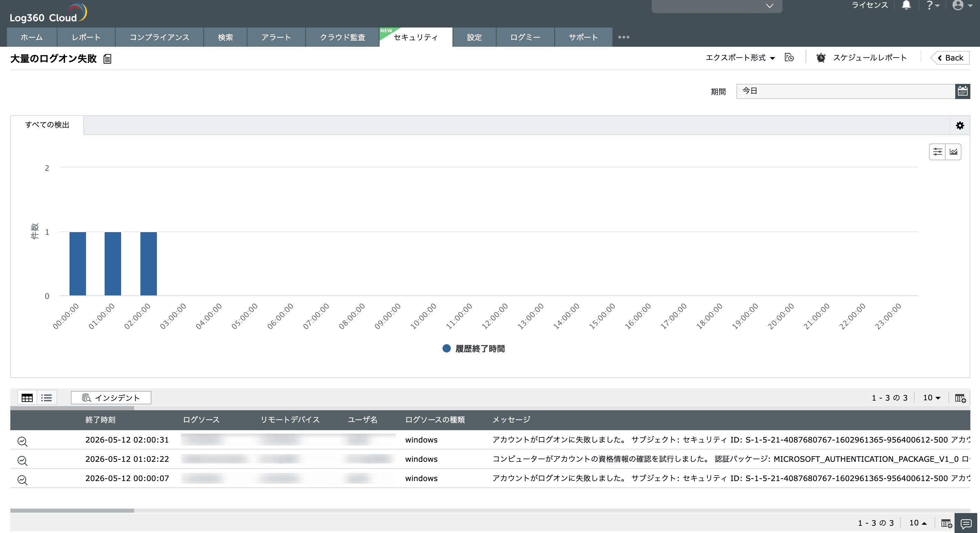Open lower add/remove columns icon
Viewport: 980px width, 533px height.
pos(946,523)
